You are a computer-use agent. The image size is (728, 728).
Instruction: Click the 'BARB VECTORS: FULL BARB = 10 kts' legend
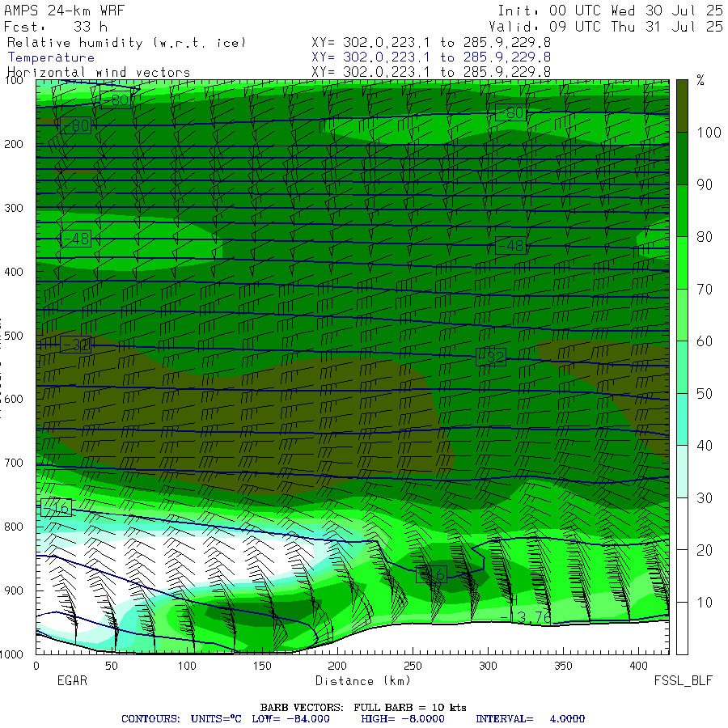(363, 708)
